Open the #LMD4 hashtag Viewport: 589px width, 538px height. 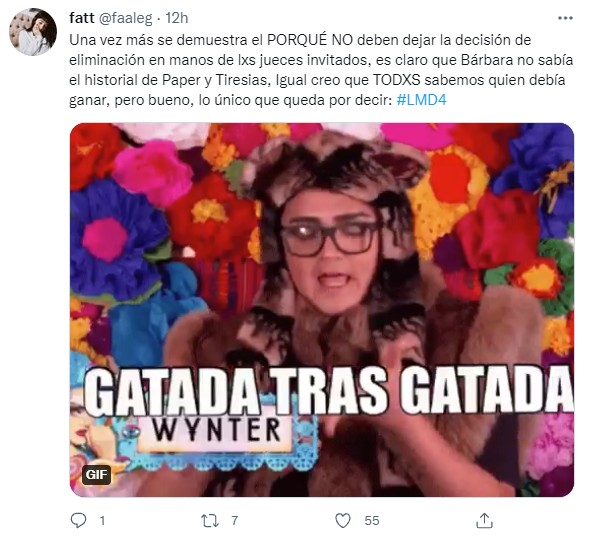click(x=421, y=100)
